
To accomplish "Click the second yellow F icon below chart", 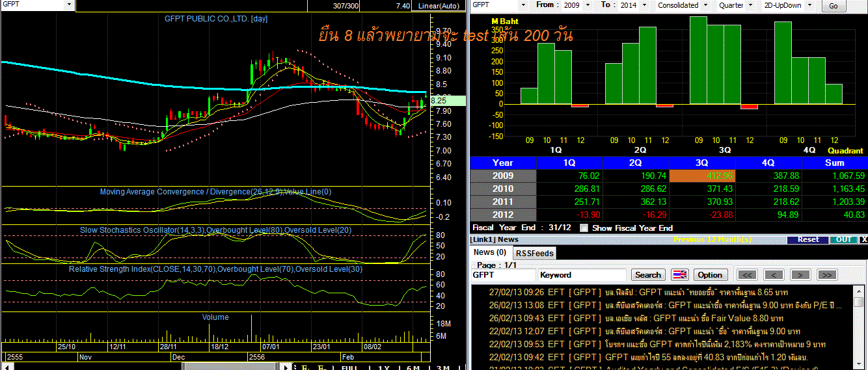I will (x=321, y=367).
